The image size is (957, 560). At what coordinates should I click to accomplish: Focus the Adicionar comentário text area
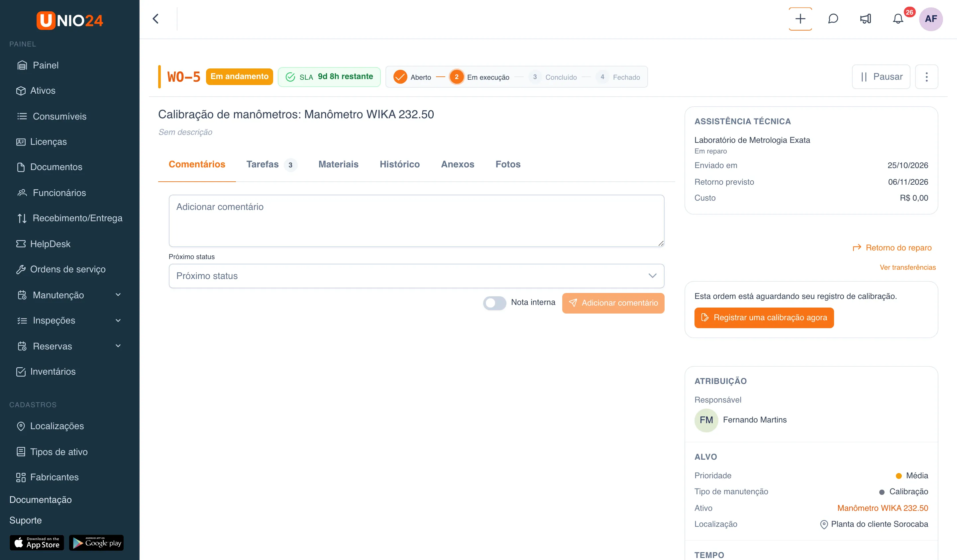416,221
